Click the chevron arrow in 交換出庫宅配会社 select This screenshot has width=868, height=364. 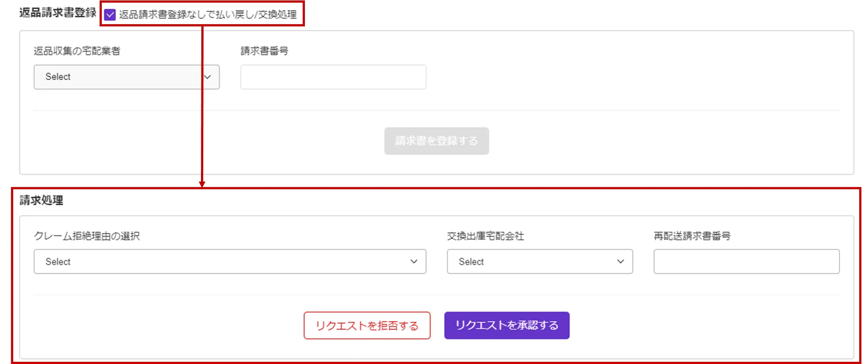[620, 262]
